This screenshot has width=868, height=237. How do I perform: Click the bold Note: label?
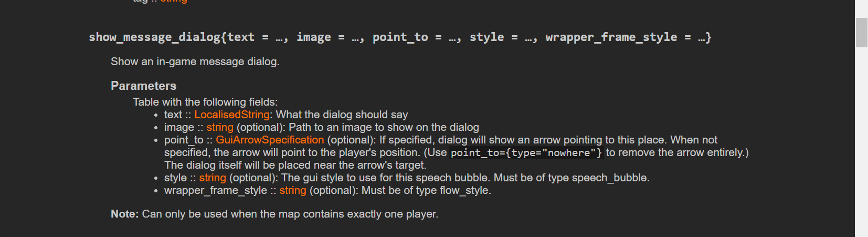click(124, 214)
